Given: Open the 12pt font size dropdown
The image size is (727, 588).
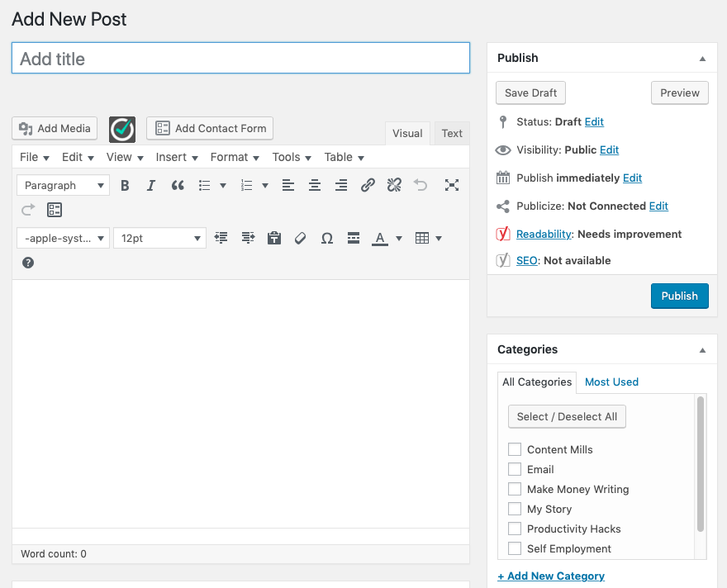Looking at the screenshot, I should point(159,238).
